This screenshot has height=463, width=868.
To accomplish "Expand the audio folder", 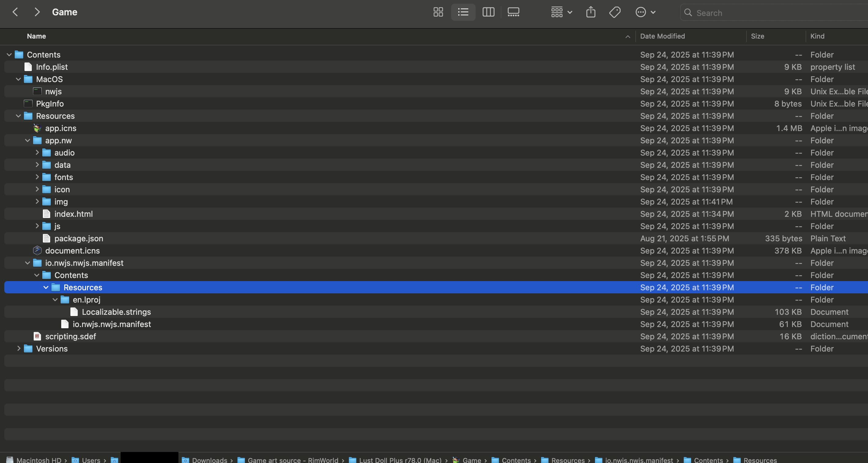I will pos(37,152).
